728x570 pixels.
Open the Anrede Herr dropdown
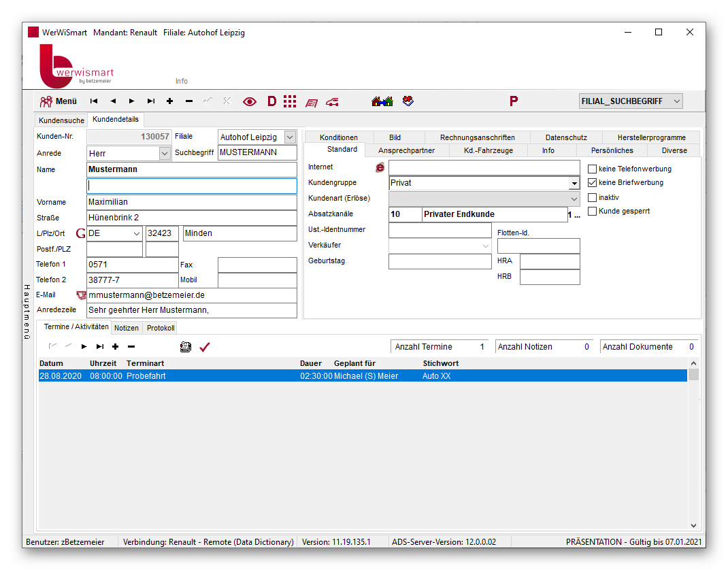click(165, 153)
